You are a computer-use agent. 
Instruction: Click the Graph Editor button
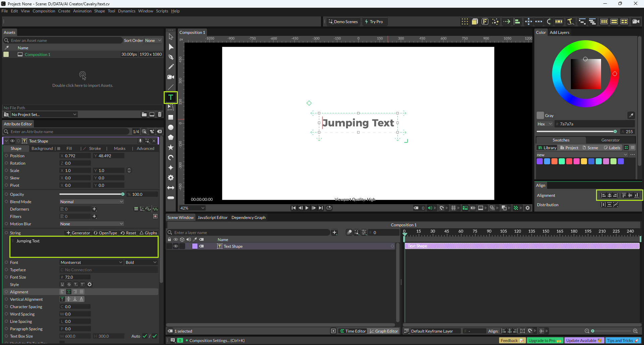click(384, 331)
